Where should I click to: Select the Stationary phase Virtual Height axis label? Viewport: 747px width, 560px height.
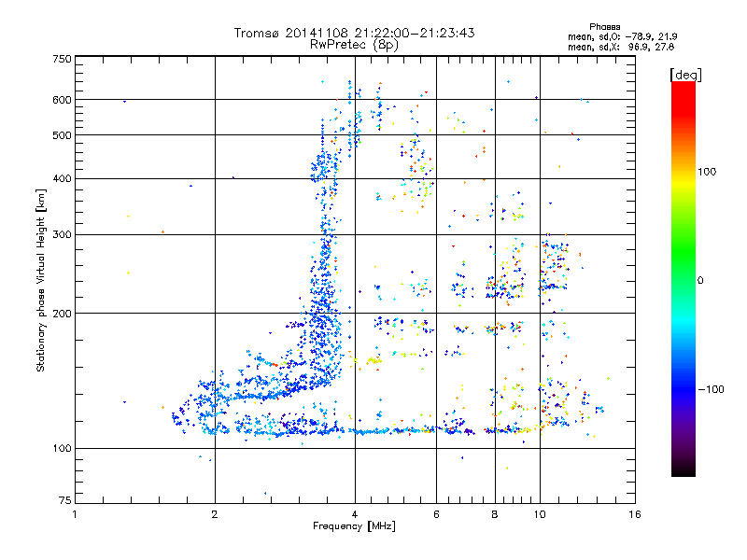click(x=41, y=280)
